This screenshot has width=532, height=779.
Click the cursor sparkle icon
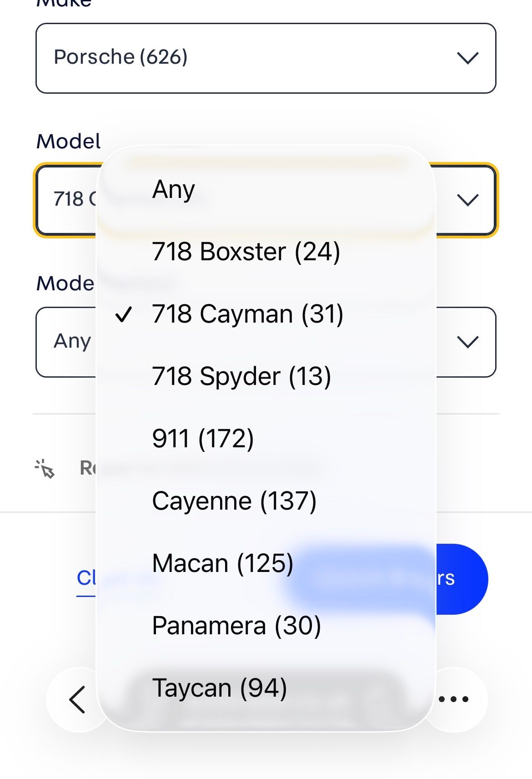click(x=45, y=469)
